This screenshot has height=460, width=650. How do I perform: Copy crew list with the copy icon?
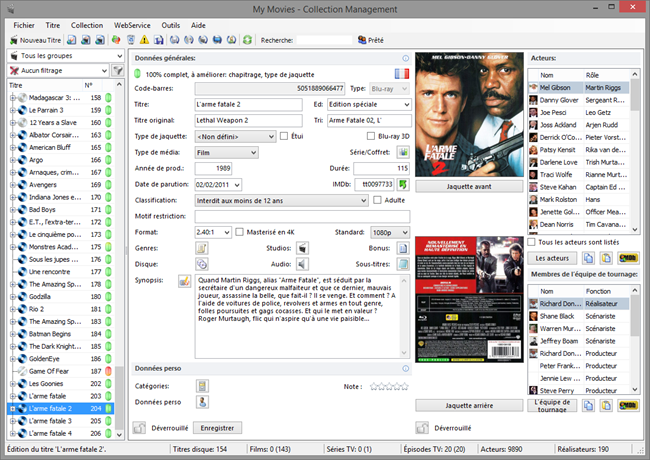pyautogui.click(x=588, y=405)
